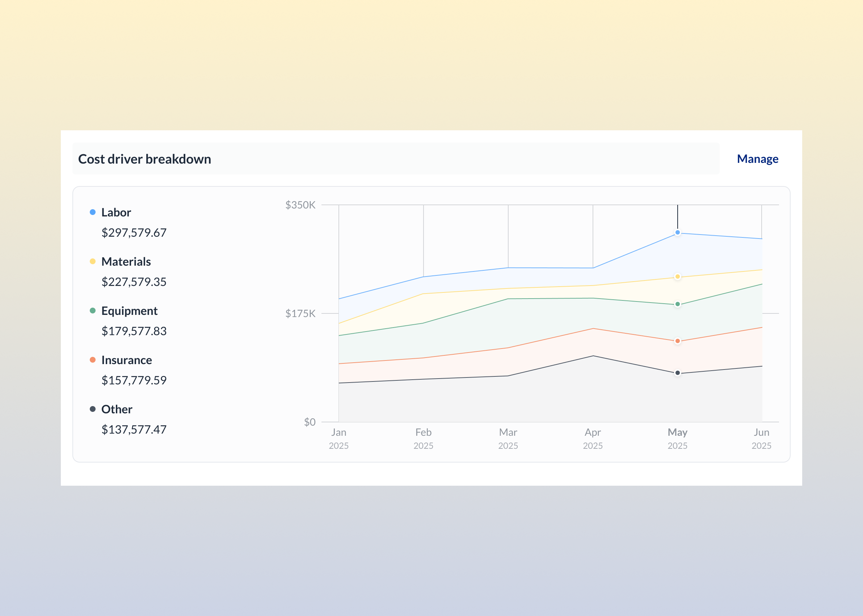The image size is (863, 616).
Task: Click the yellow Materials data point at May
Action: point(678,277)
